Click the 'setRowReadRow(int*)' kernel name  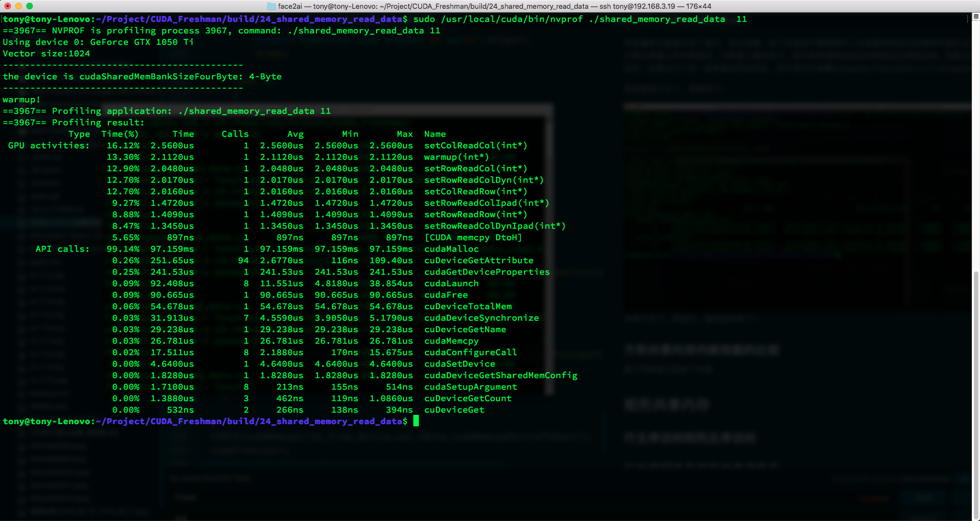coord(476,215)
